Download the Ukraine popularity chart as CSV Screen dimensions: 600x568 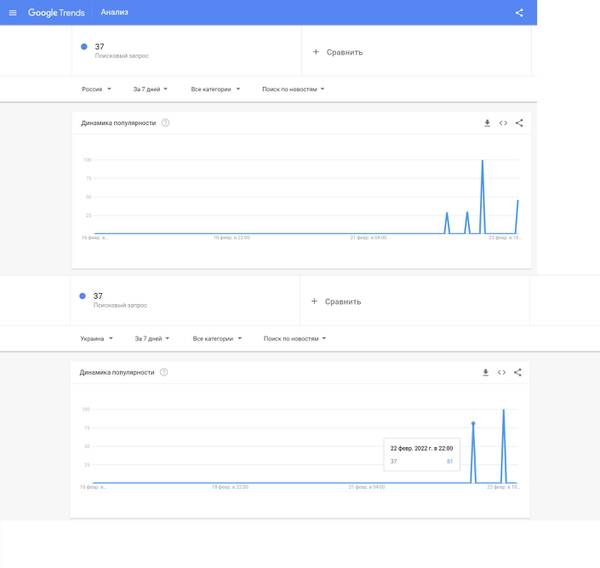pyautogui.click(x=486, y=372)
